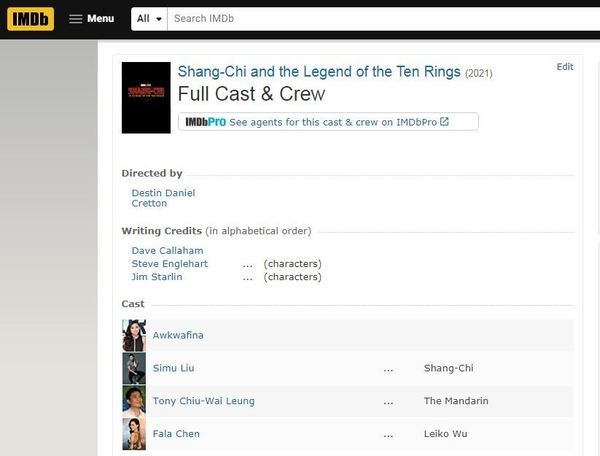Click the Search IMDb input field
This screenshot has height=456, width=600.
[380, 18]
